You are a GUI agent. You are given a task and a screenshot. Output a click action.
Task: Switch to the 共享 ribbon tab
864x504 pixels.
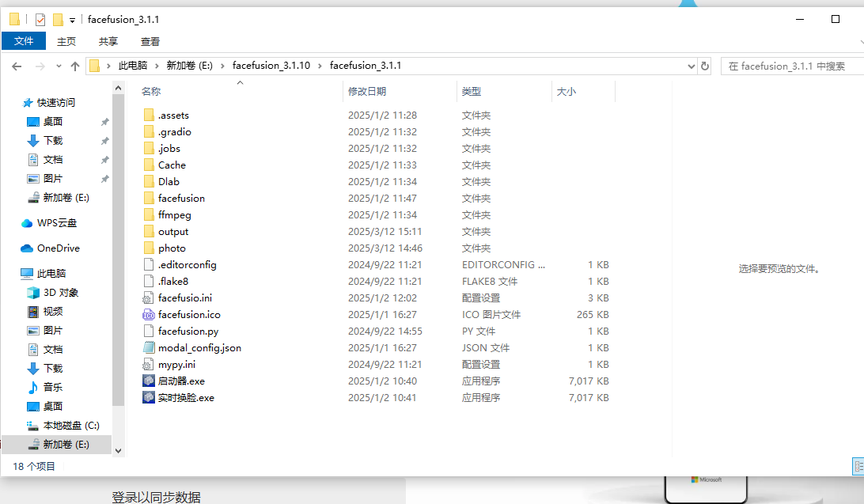tap(108, 41)
